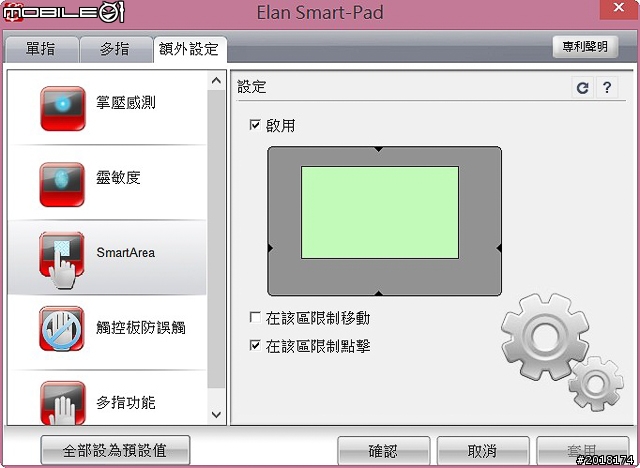
Task: Click the scroll up arrow in list
Action: (216, 80)
